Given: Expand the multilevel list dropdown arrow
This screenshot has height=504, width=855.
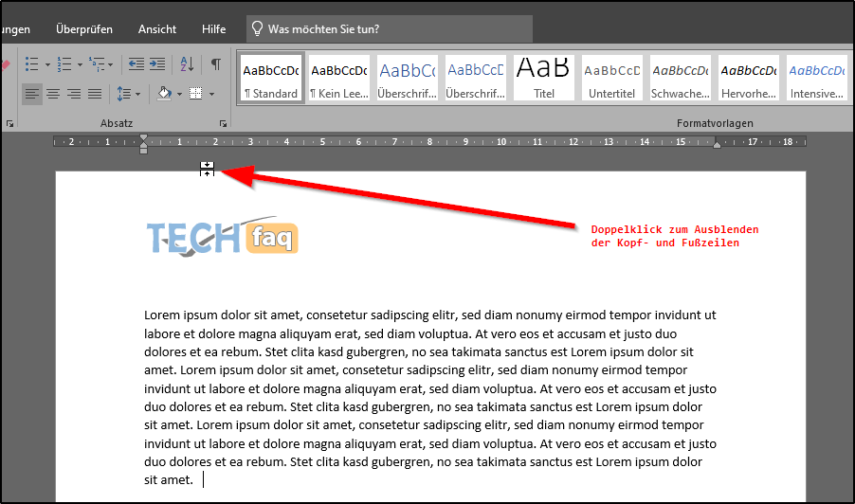Looking at the screenshot, I should pyautogui.click(x=111, y=64).
